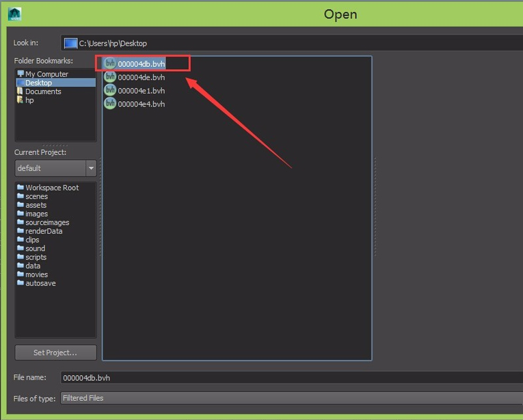Open the hp user folder bookmark
Image resolution: width=523 pixels, height=420 pixels.
click(x=29, y=100)
